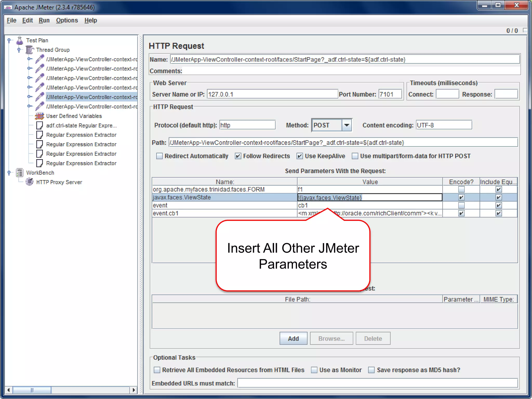This screenshot has width=532, height=399.
Task: Collapse the Test Plan tree node
Action: [x=9, y=40]
